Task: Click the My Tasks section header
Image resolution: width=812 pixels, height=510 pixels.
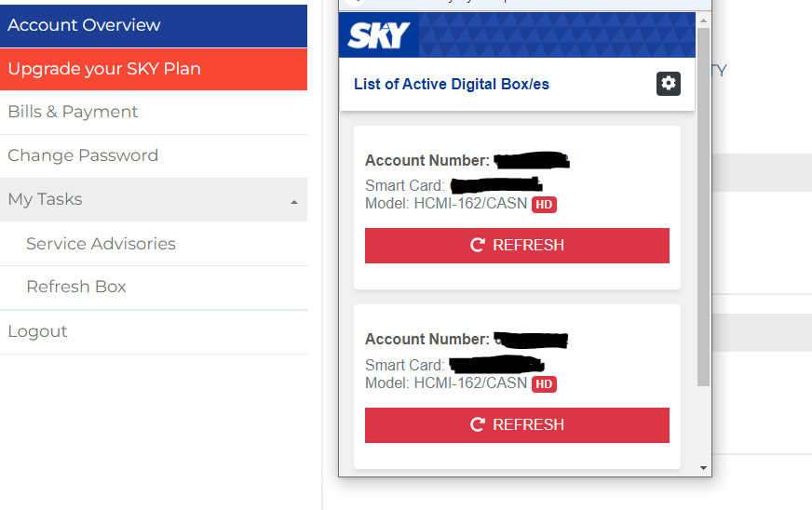Action: [x=45, y=199]
